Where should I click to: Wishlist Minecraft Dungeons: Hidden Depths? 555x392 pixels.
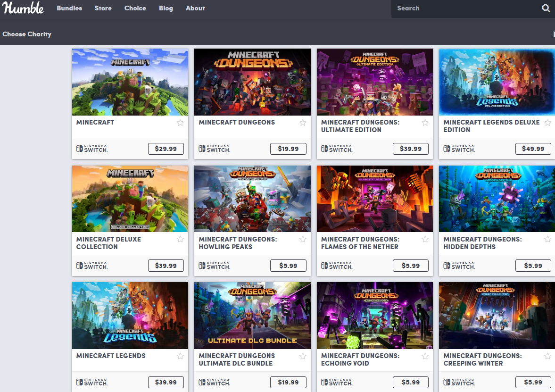pyautogui.click(x=547, y=239)
